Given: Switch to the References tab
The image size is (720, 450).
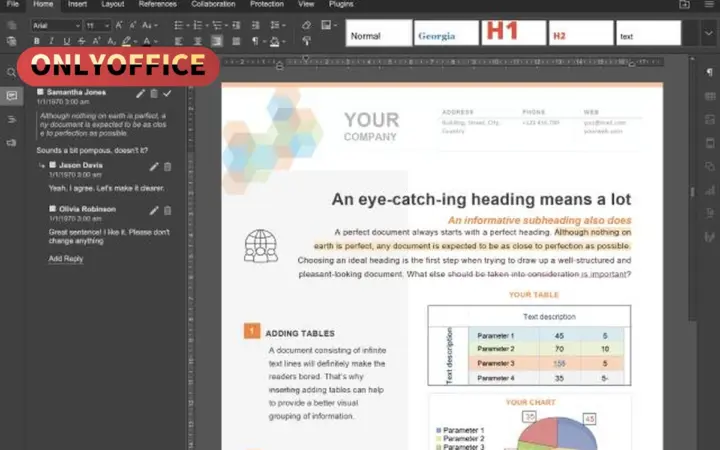Looking at the screenshot, I should point(158,4).
